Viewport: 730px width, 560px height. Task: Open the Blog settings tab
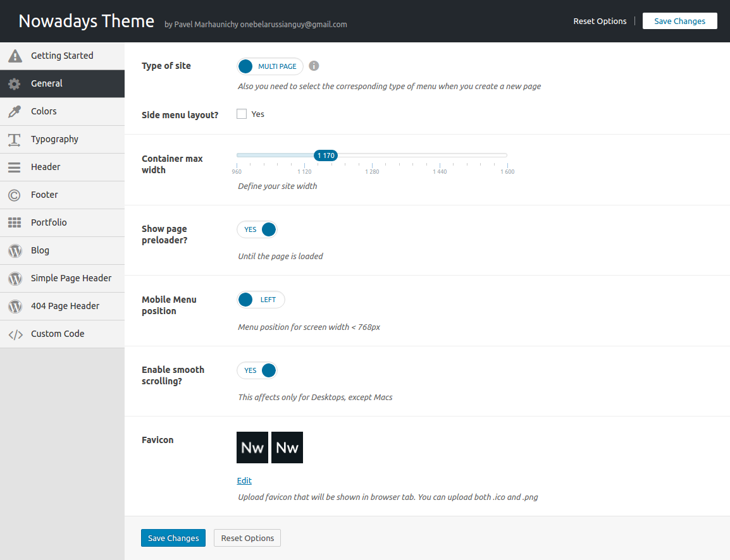(x=40, y=250)
